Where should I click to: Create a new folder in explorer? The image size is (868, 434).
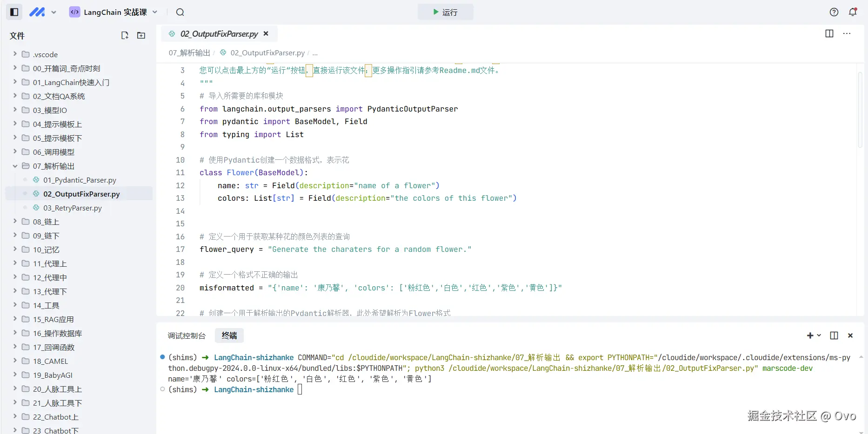point(141,35)
